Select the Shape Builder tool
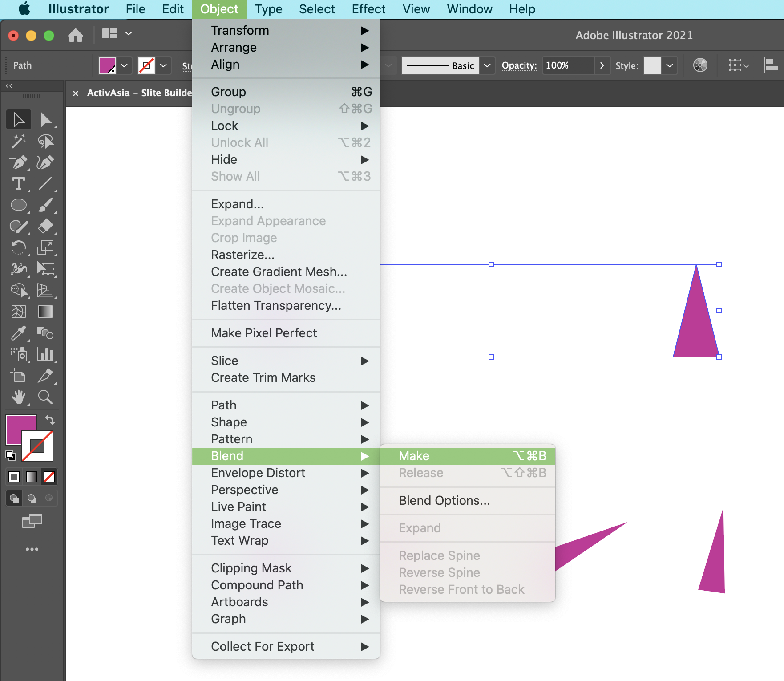 point(19,290)
